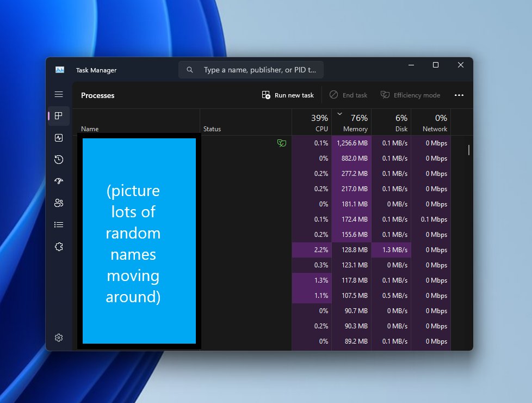Select the 128.8 MB memory cell
The image size is (532, 403).
coord(351,250)
